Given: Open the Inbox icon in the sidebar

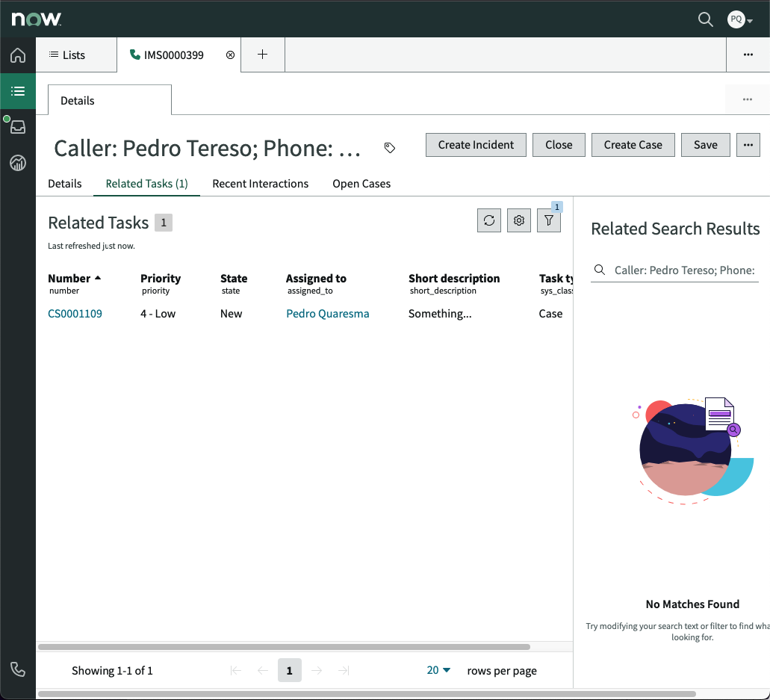Looking at the screenshot, I should point(17,126).
